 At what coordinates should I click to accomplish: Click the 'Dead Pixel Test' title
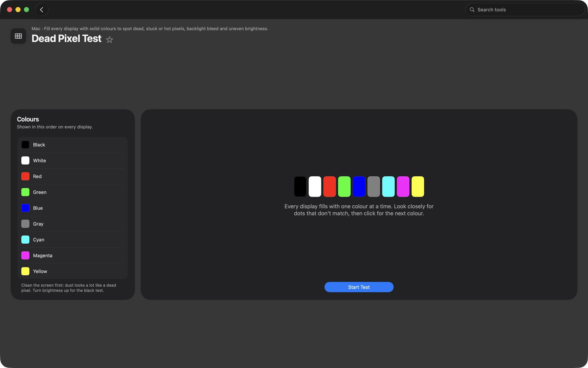coord(67,39)
